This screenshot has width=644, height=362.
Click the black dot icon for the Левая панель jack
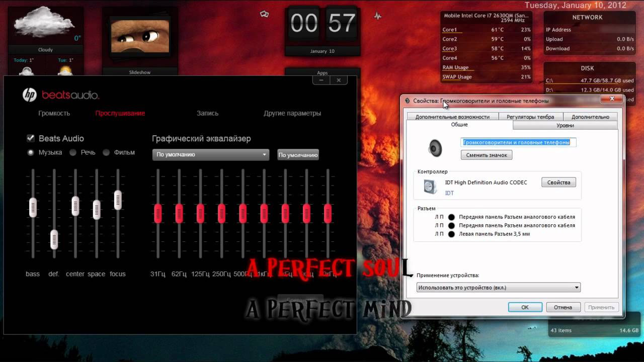tap(451, 234)
